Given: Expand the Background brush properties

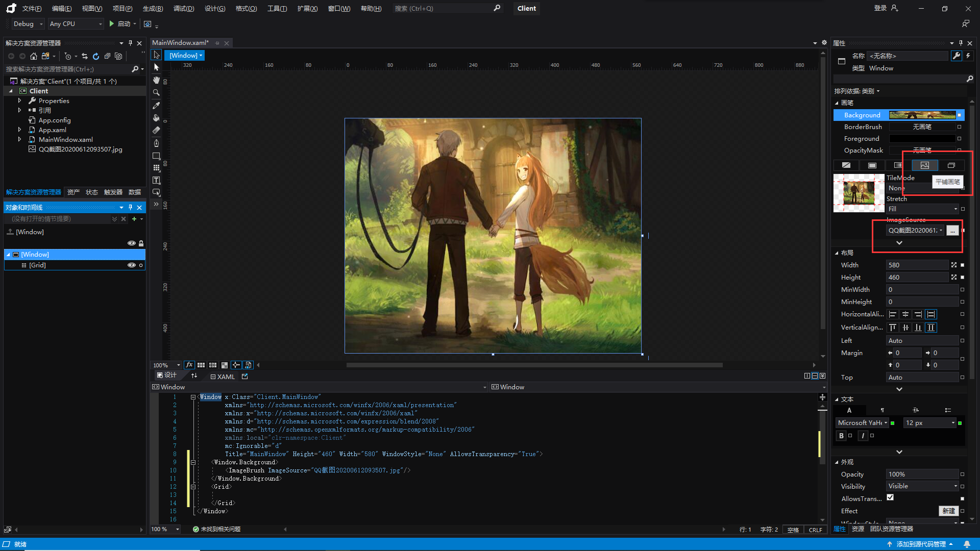Looking at the screenshot, I should 899,241.
